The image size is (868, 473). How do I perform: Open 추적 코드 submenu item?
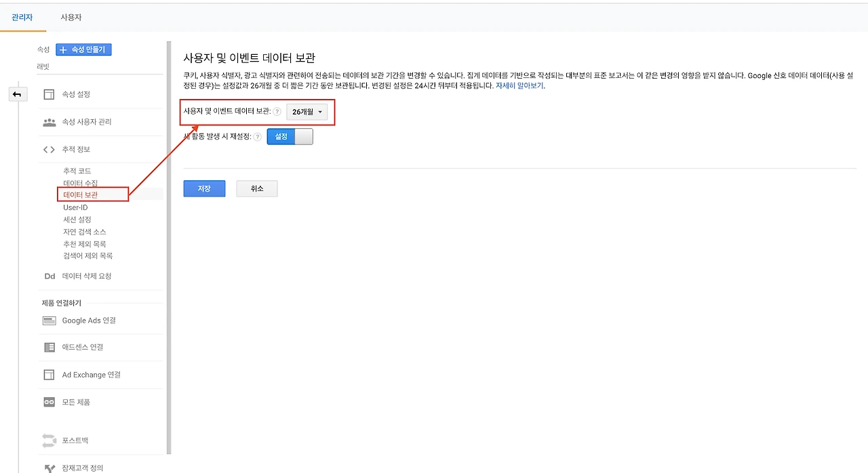(x=77, y=171)
